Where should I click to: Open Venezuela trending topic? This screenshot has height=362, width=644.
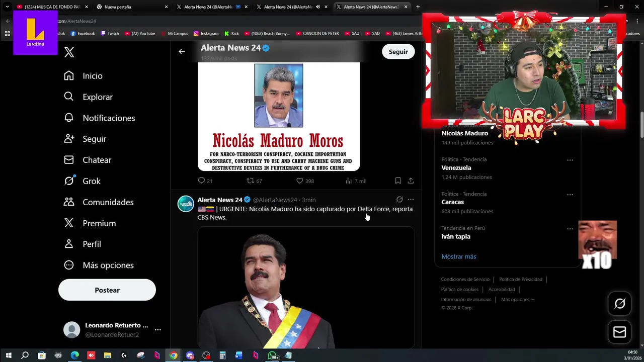pos(456,168)
